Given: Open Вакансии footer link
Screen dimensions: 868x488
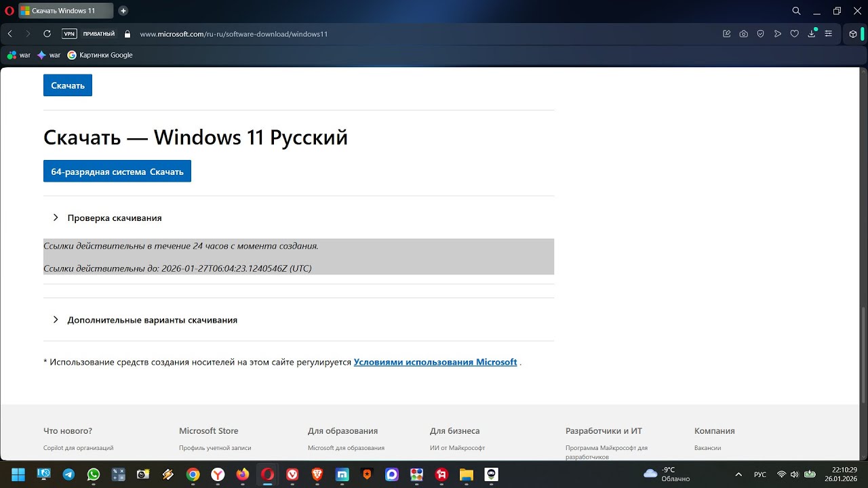Looking at the screenshot, I should click(x=708, y=448).
